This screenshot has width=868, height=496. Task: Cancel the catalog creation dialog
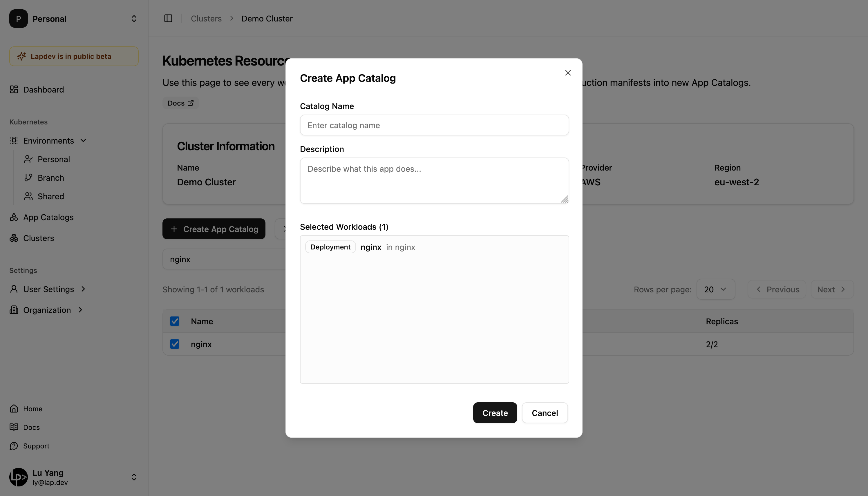pos(544,413)
